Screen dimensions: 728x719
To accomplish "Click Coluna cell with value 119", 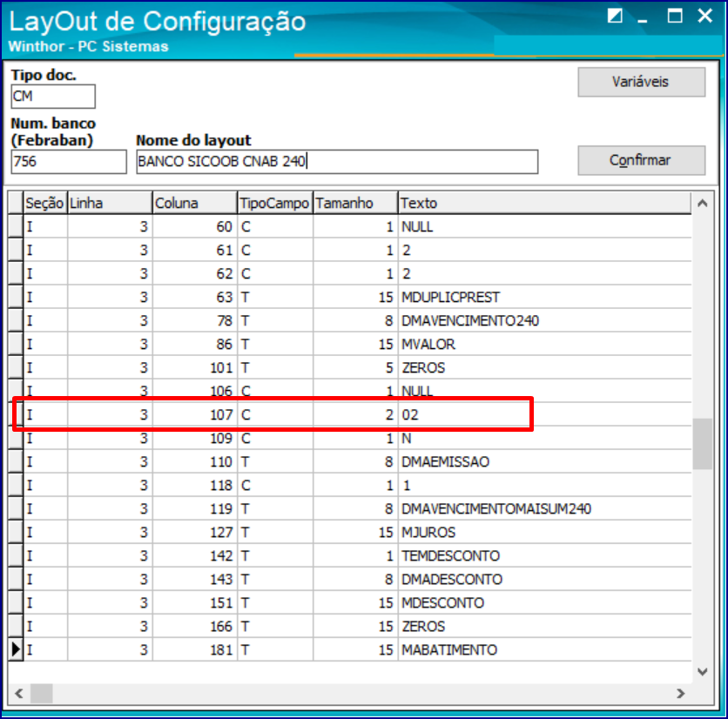I will (195, 508).
